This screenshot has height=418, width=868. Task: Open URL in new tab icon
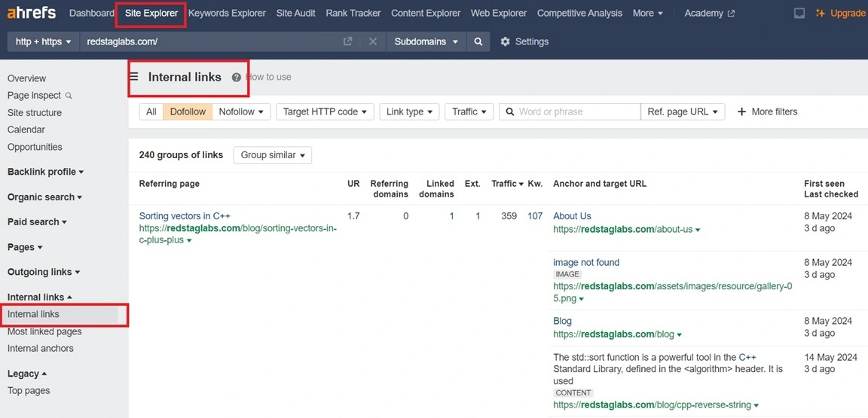[347, 42]
